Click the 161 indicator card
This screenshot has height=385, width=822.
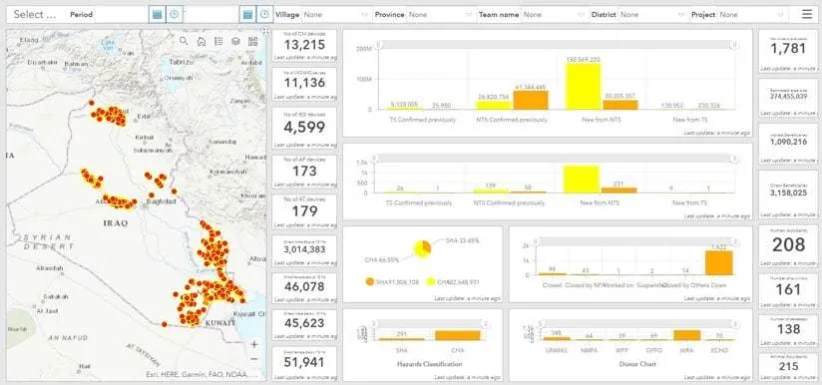click(x=788, y=291)
